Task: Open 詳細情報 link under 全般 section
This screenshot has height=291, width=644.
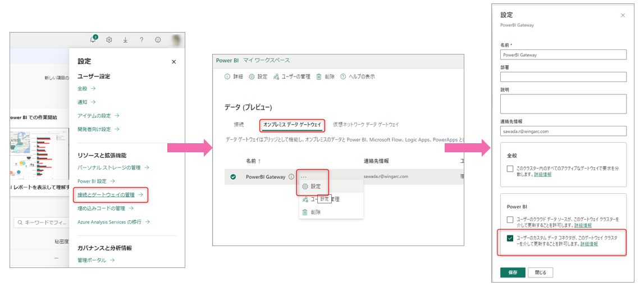Action: tap(542, 174)
